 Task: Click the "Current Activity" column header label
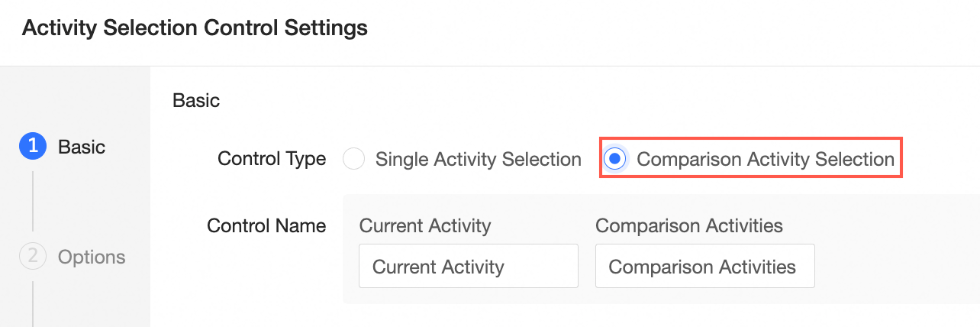(x=425, y=226)
